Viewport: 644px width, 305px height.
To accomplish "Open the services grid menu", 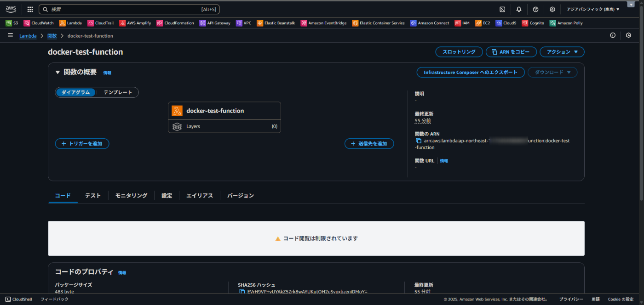I will pos(30,9).
